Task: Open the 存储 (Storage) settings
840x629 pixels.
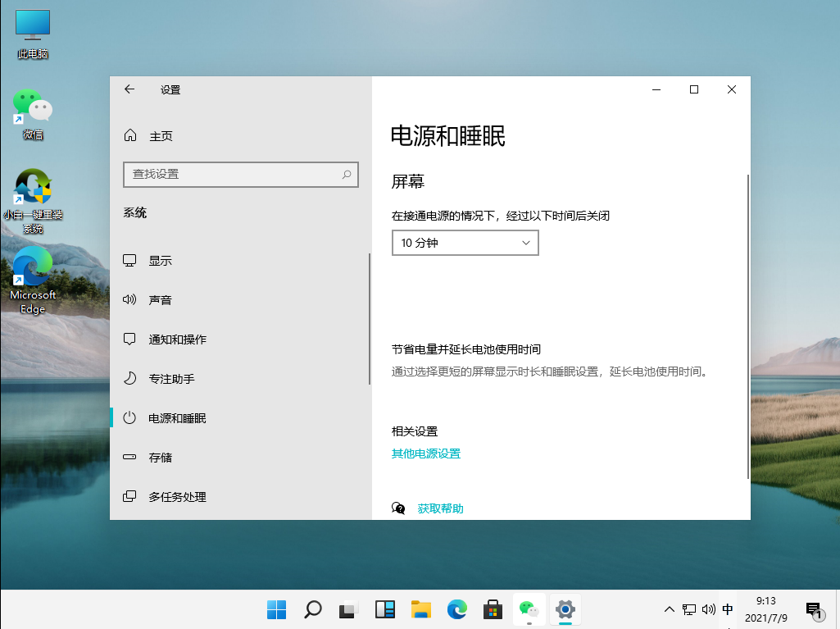Action: 159,457
